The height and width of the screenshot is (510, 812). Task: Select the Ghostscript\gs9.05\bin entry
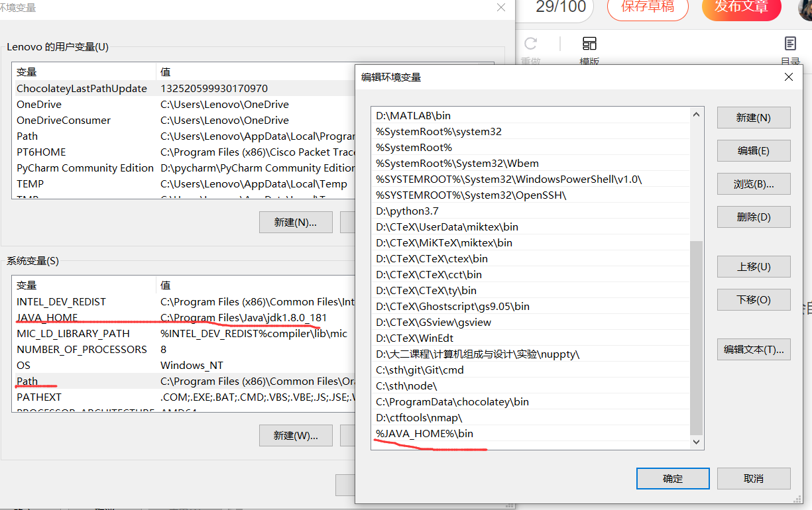(x=531, y=306)
